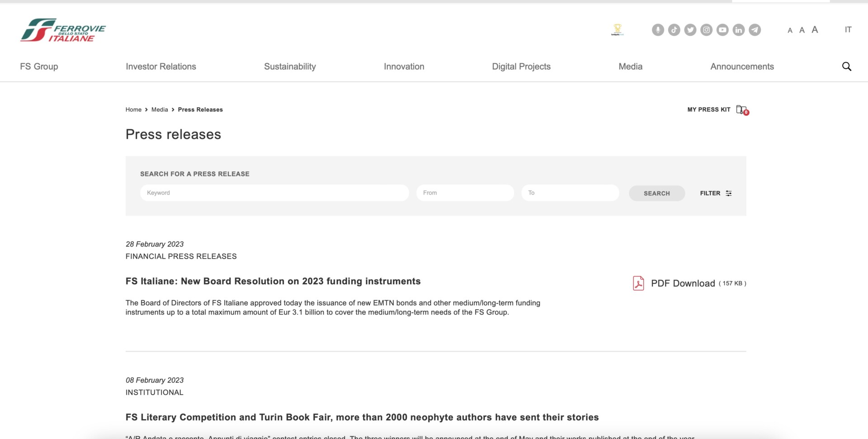The image size is (868, 439).
Task: Focus the Keyword search field
Action: click(274, 193)
